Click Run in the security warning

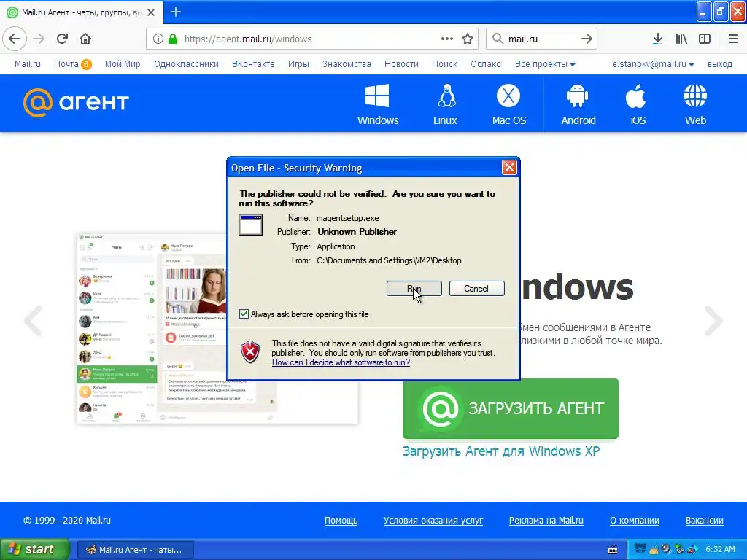[x=414, y=289]
